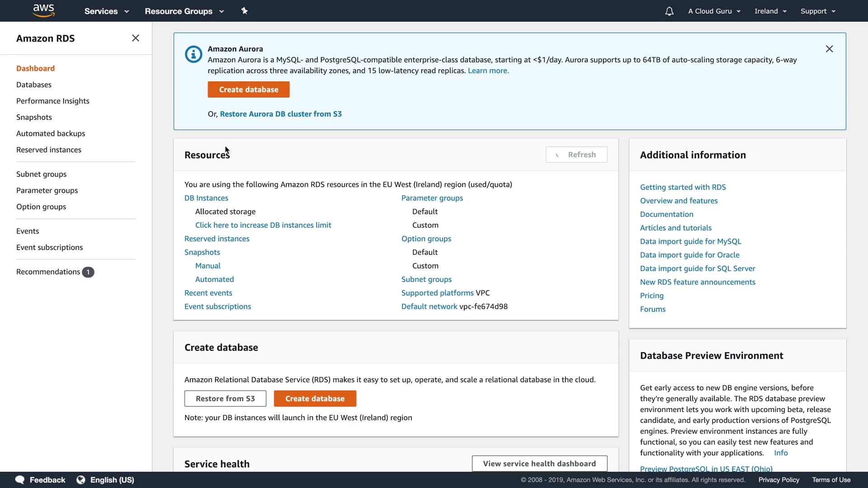
Task: Open the Ireland region selector
Action: pos(770,11)
